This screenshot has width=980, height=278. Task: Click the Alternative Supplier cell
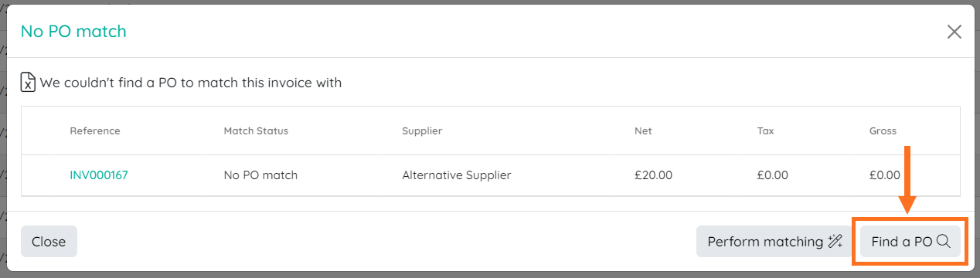(x=457, y=175)
